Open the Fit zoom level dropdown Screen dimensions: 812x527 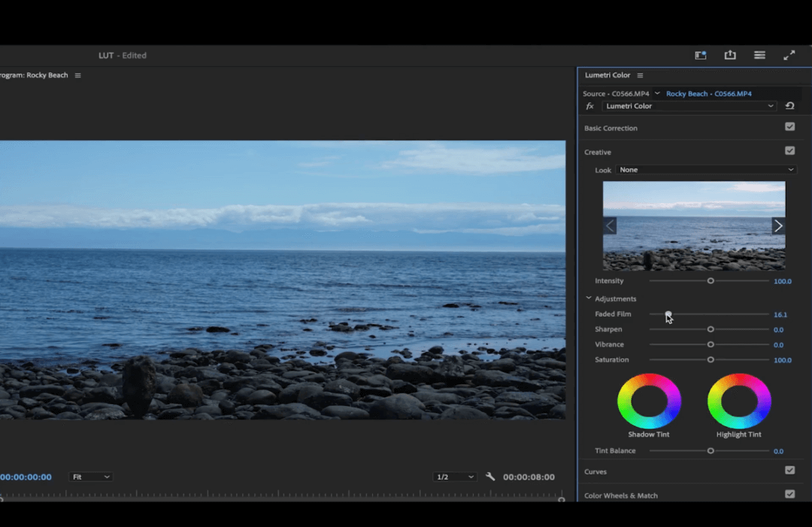(90, 476)
